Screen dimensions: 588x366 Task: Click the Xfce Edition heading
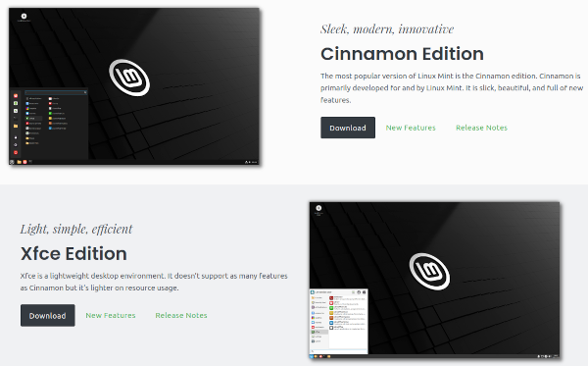point(73,253)
